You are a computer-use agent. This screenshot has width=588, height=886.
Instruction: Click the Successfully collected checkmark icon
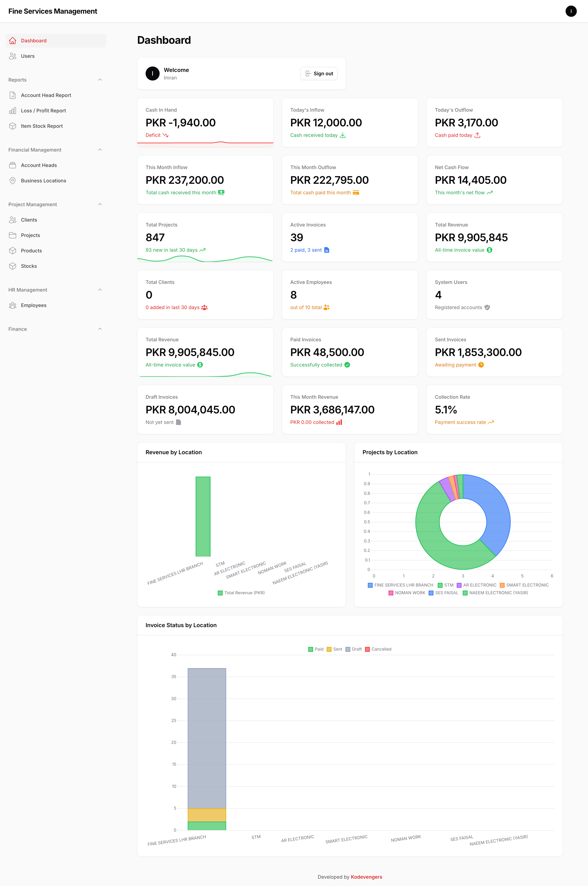(x=347, y=365)
